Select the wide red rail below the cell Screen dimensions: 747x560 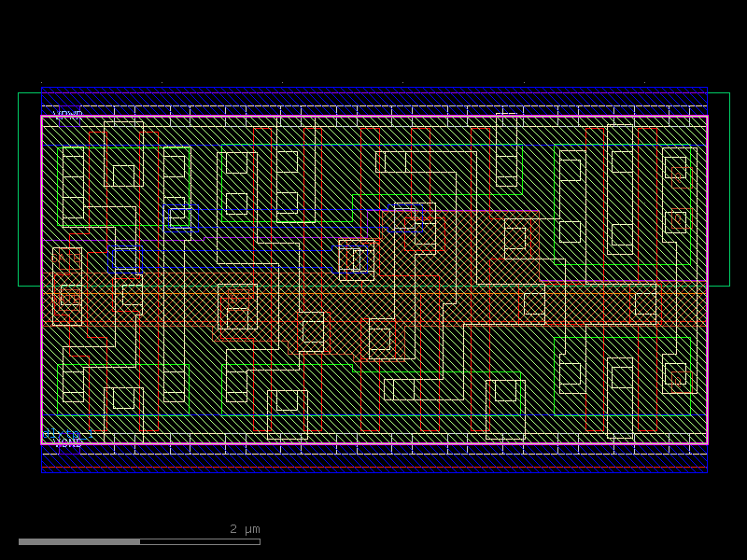click(x=373, y=462)
